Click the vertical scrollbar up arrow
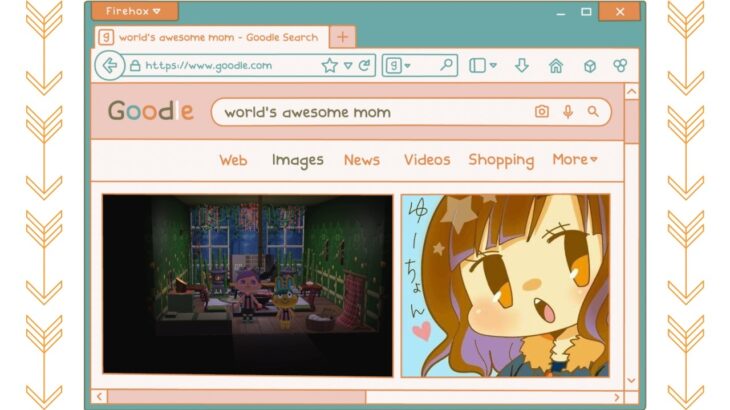 point(631,92)
